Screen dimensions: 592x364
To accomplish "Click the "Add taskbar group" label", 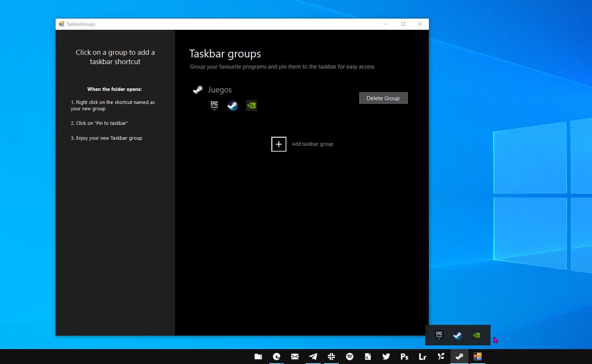I will [312, 144].
